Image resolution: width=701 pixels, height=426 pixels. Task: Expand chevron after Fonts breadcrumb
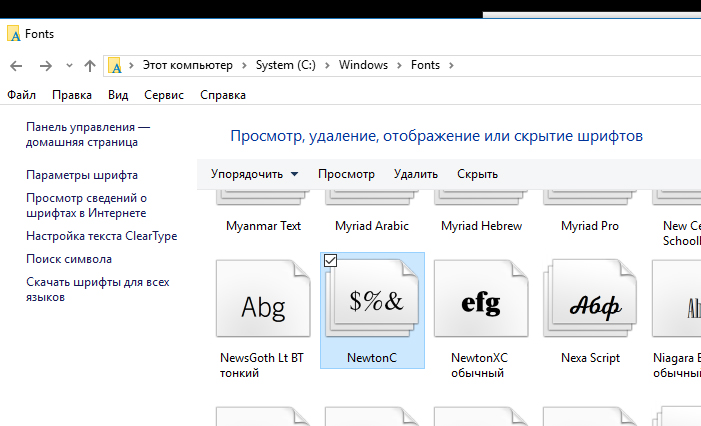point(451,65)
